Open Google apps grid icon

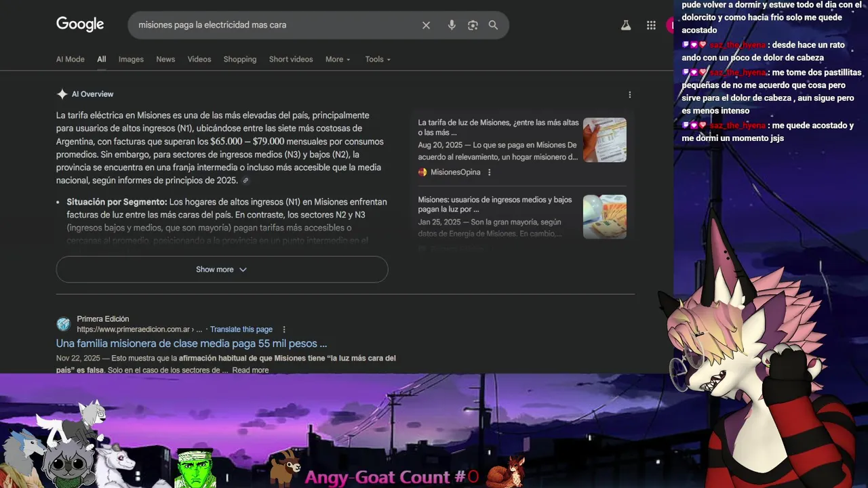coord(651,25)
